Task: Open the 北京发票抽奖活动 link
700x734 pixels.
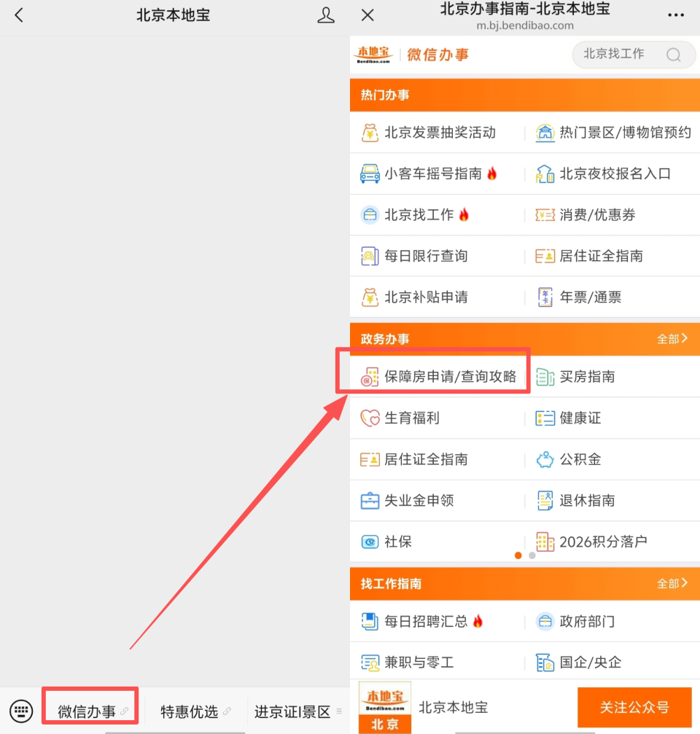Action: (x=440, y=133)
